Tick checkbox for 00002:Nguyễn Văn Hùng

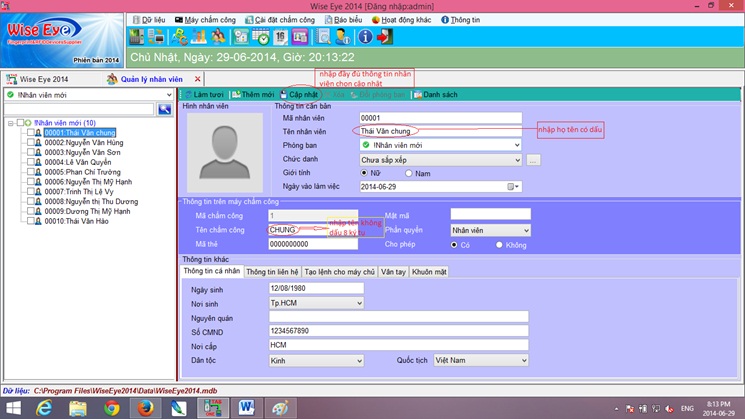tap(30, 142)
